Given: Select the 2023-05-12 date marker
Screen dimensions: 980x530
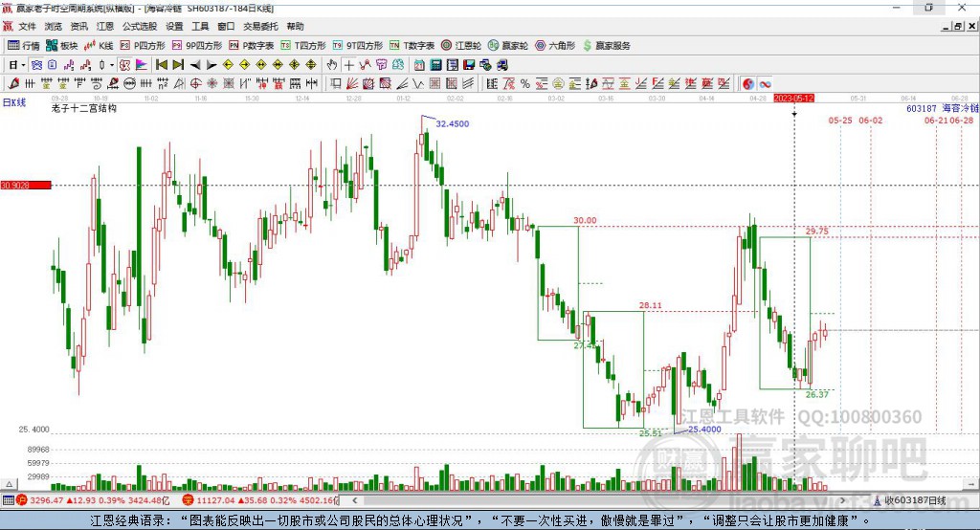Looking at the screenshot, I should point(793,99).
